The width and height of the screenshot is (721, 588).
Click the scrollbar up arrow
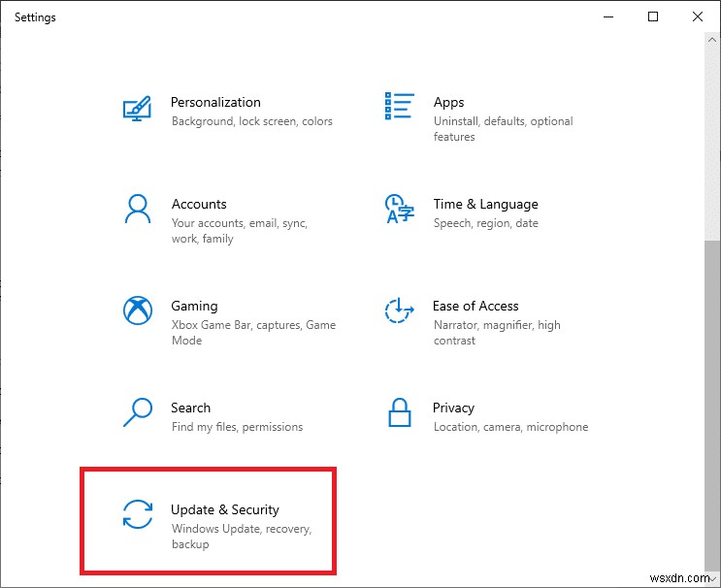point(712,40)
